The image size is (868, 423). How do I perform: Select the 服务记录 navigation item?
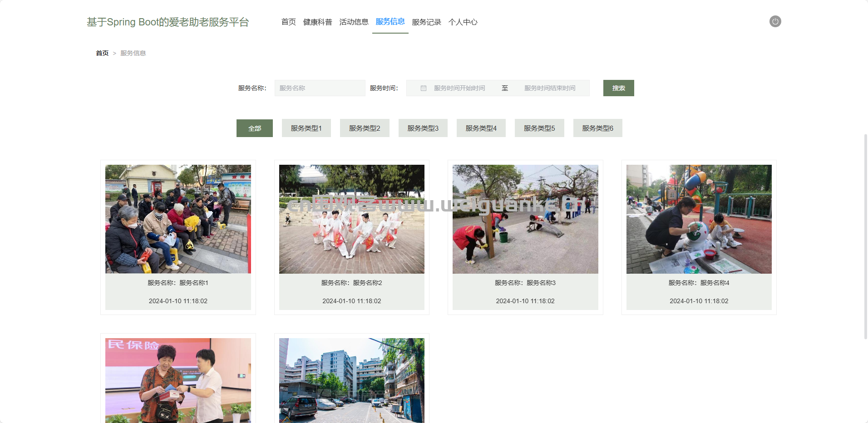point(426,22)
